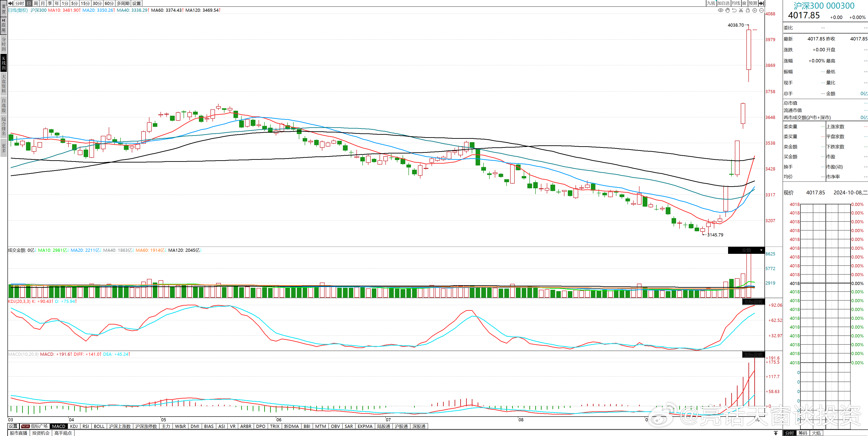
Task: Click the undo arrow icon
Action: [x=734, y=10]
